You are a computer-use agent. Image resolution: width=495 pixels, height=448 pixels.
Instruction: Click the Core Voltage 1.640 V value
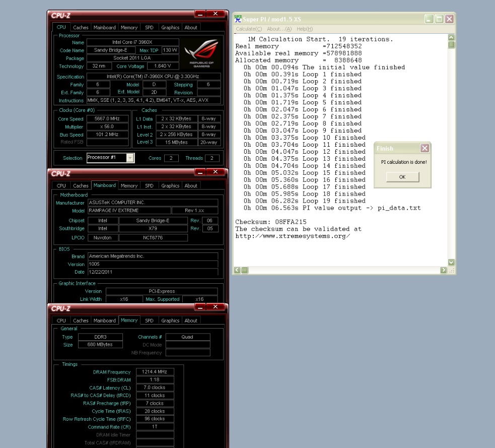click(x=163, y=66)
